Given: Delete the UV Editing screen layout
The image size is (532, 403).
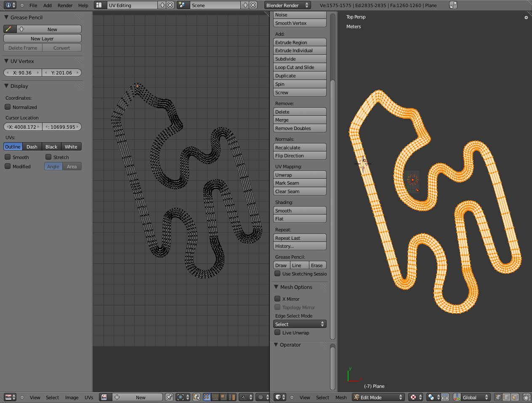Looking at the screenshot, I should click(170, 5).
